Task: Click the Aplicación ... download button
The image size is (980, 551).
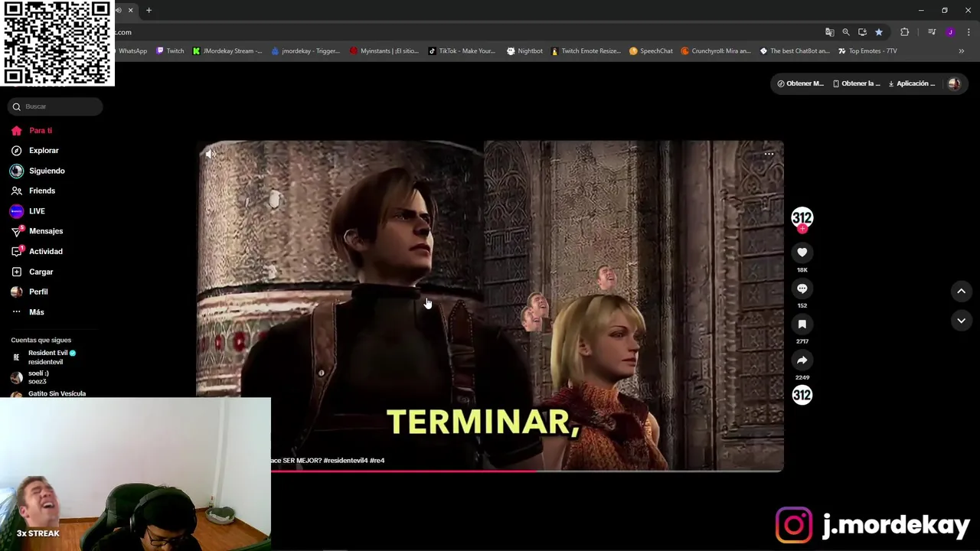Action: [x=911, y=83]
